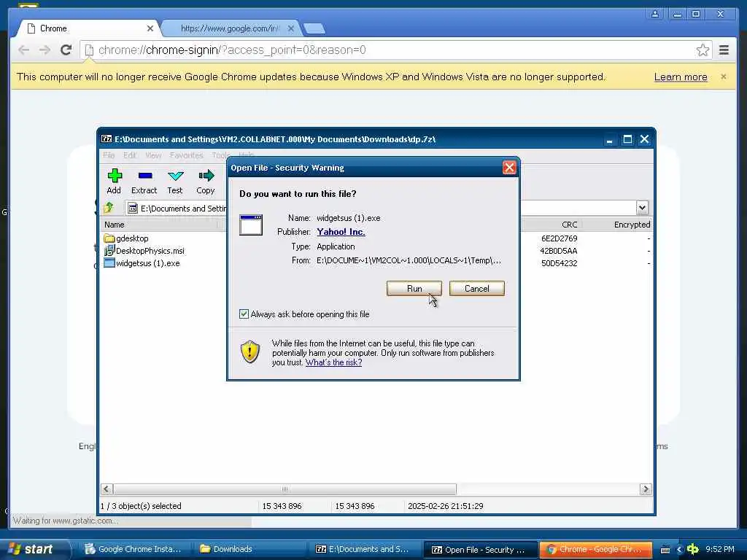Click the 7-Zip horizontal scrollbar thumb
The image size is (747, 560).
pyautogui.click(x=285, y=489)
